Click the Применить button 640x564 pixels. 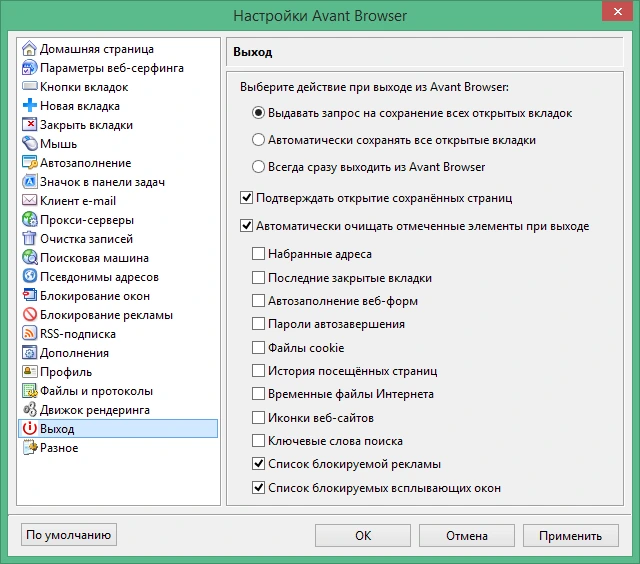coord(571,535)
